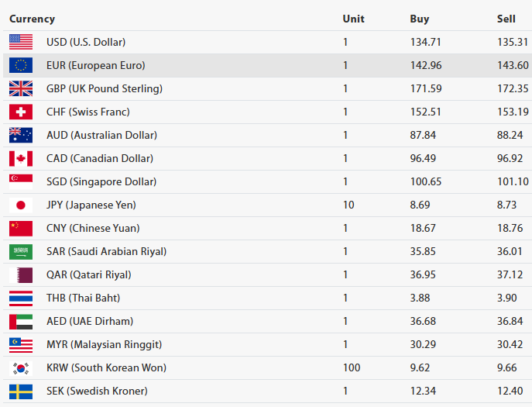532x407 pixels.
Task: Click the Canadian maple leaf flag
Action: (21, 158)
